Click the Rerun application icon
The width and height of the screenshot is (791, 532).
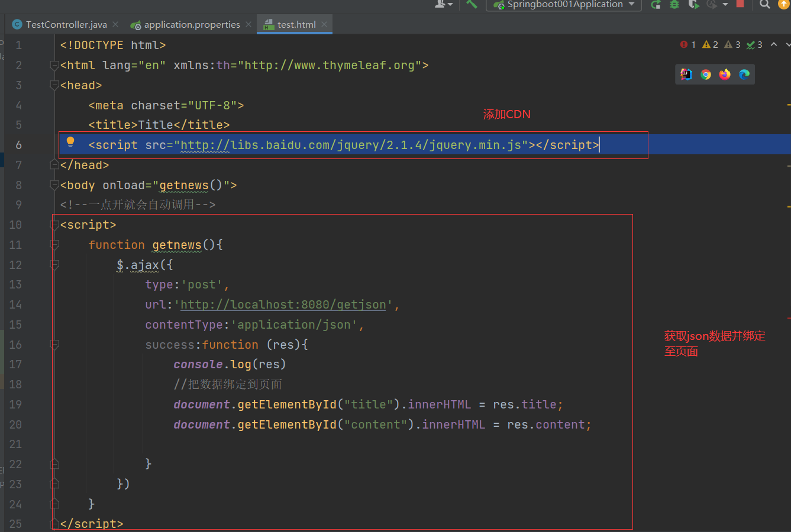click(656, 5)
